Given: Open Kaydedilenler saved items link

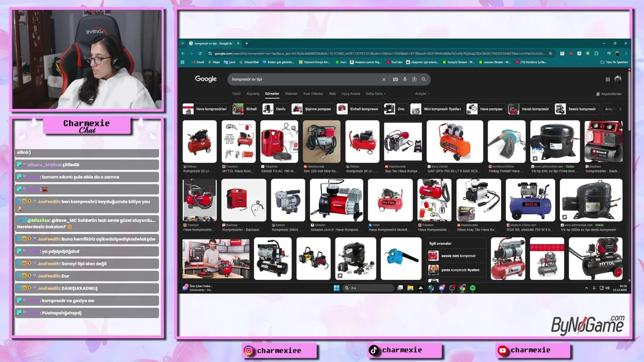Looking at the screenshot, I should [609, 94].
